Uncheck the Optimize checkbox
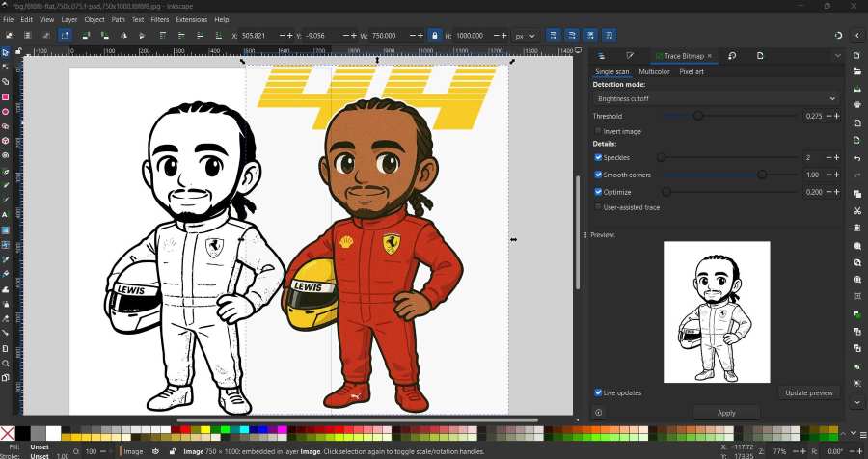 (598, 192)
